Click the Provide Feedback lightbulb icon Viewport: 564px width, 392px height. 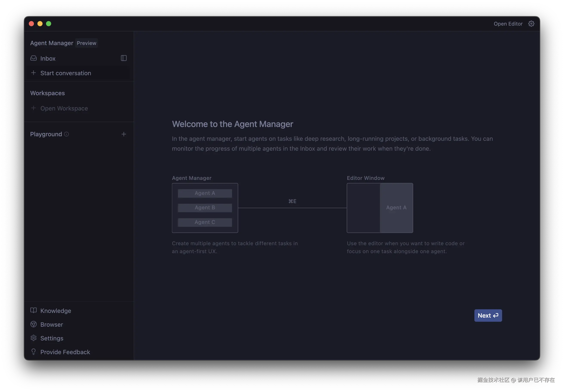33,352
